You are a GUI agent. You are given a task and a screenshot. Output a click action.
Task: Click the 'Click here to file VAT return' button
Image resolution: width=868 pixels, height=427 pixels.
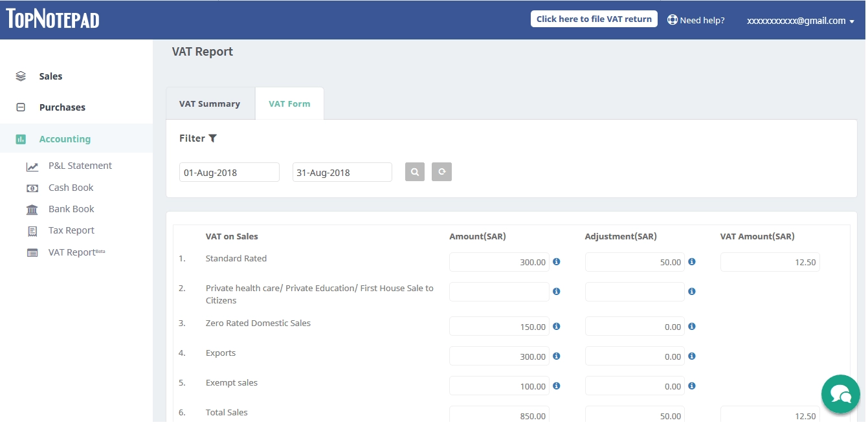click(593, 18)
